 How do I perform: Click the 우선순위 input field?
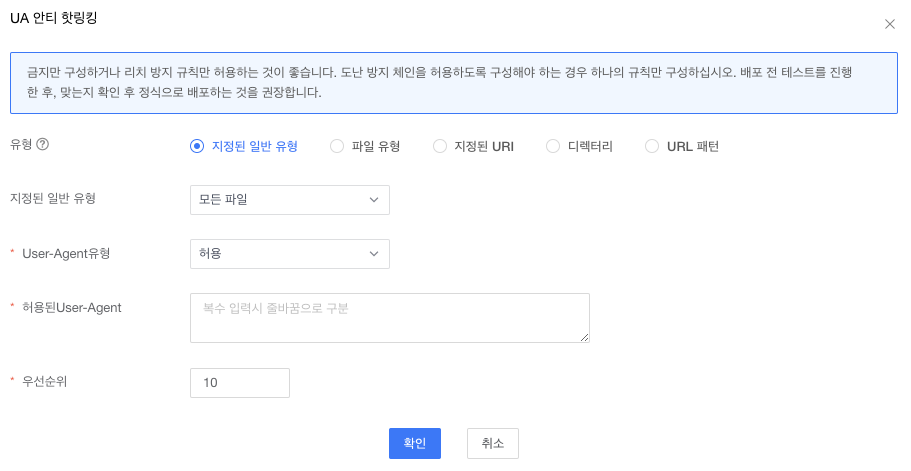click(x=239, y=383)
